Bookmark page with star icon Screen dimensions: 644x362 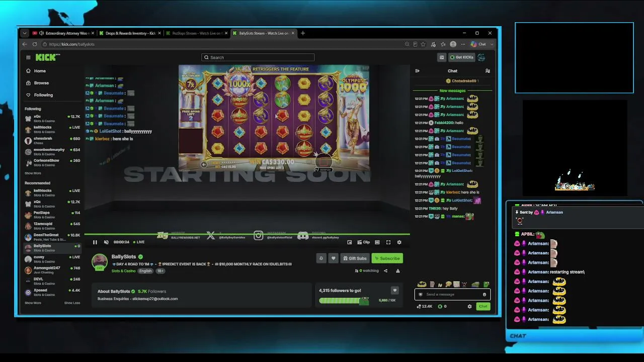click(423, 44)
